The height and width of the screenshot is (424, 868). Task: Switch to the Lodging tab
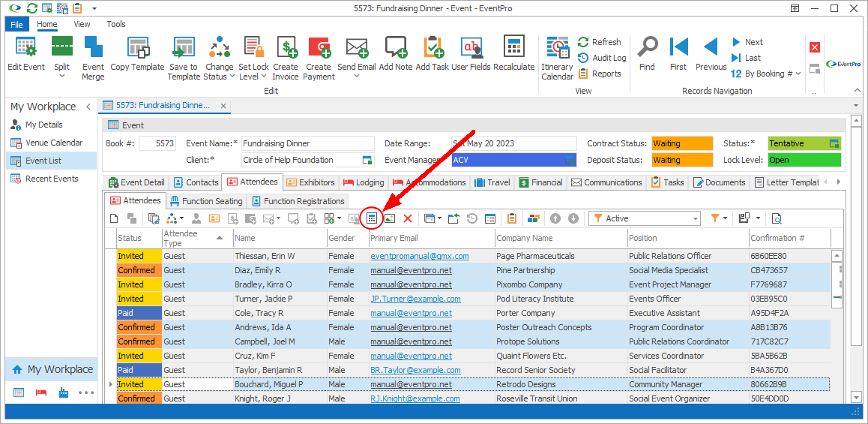364,182
